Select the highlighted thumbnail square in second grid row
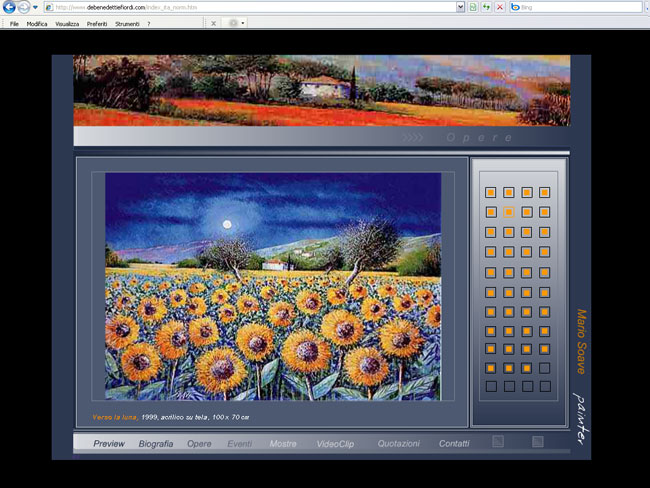650x488 pixels. pos(509,212)
